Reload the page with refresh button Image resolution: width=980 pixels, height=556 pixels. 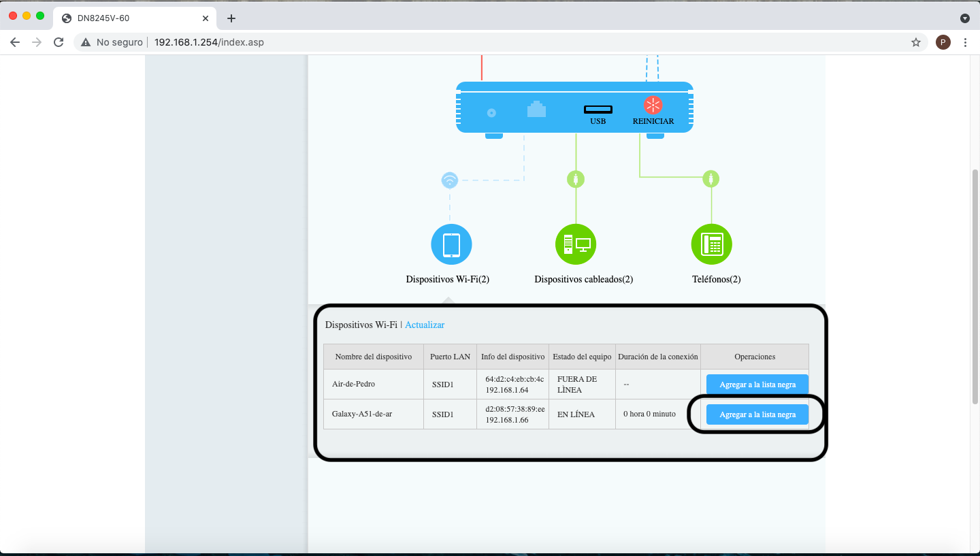[59, 42]
